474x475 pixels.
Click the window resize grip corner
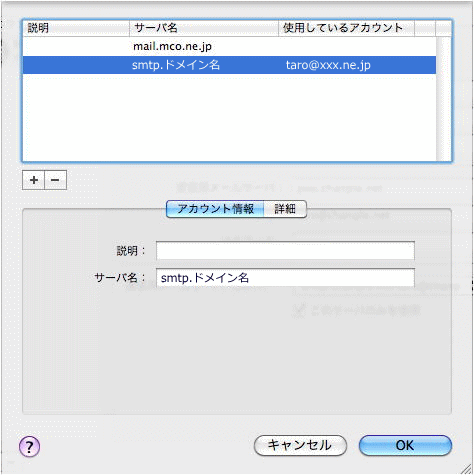466,467
